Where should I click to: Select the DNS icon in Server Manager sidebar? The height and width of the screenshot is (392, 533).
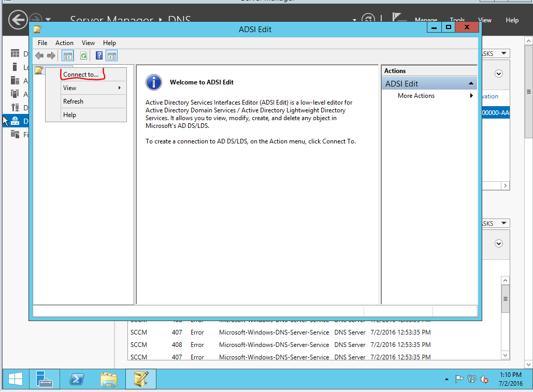tap(15, 121)
